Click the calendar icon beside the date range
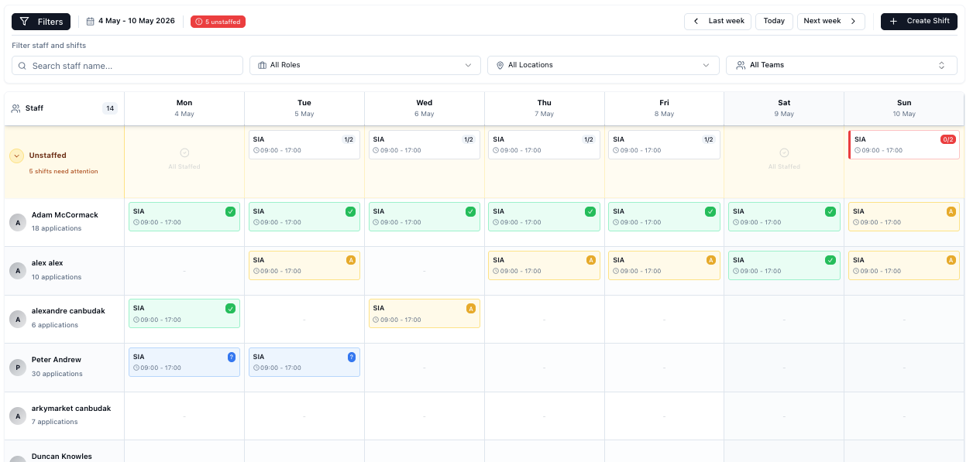 coord(91,22)
